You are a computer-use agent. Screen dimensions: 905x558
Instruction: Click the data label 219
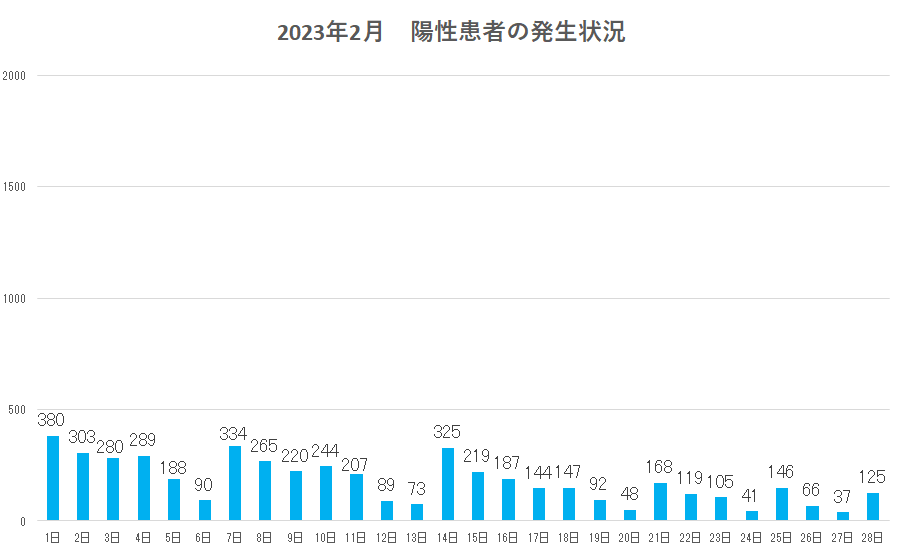476,456
